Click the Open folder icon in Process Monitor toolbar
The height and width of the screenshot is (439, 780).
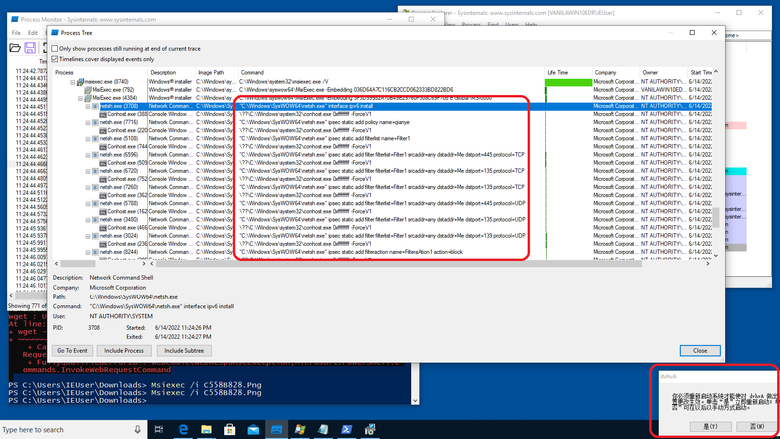click(x=14, y=47)
